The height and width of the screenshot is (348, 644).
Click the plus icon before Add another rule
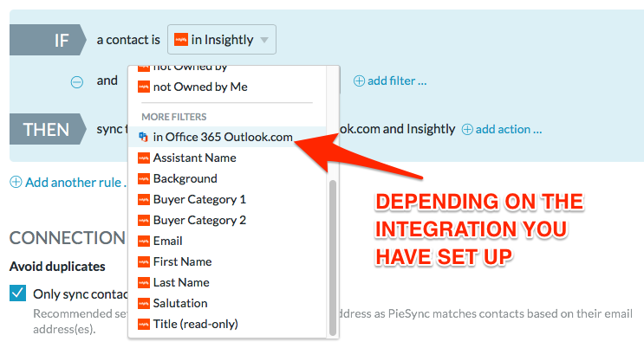pyautogui.click(x=16, y=182)
